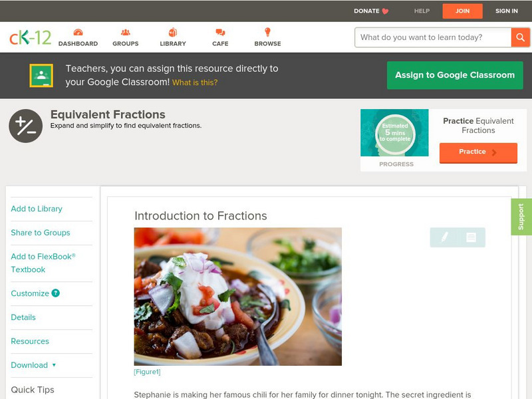This screenshot has height=399, width=532.
Task: Click the Quick Tips heading
Action: pos(33,390)
